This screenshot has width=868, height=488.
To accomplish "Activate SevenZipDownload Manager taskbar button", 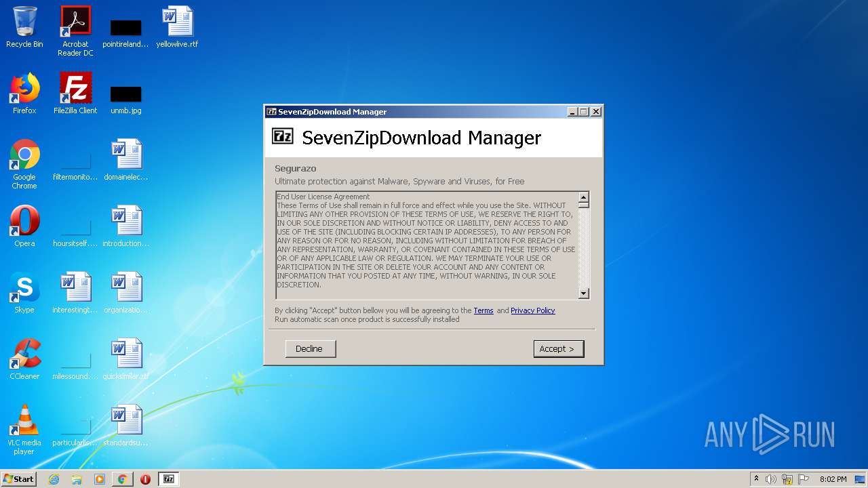I will point(169,479).
